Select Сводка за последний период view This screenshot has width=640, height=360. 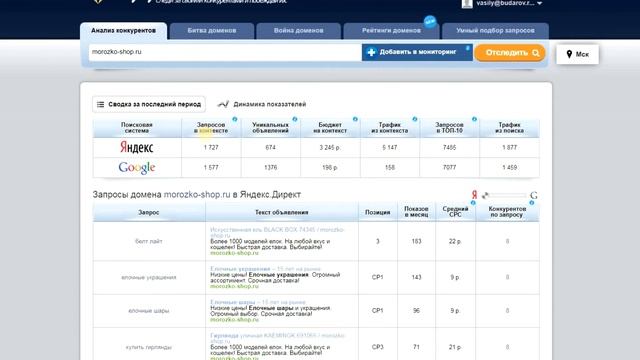(149, 104)
